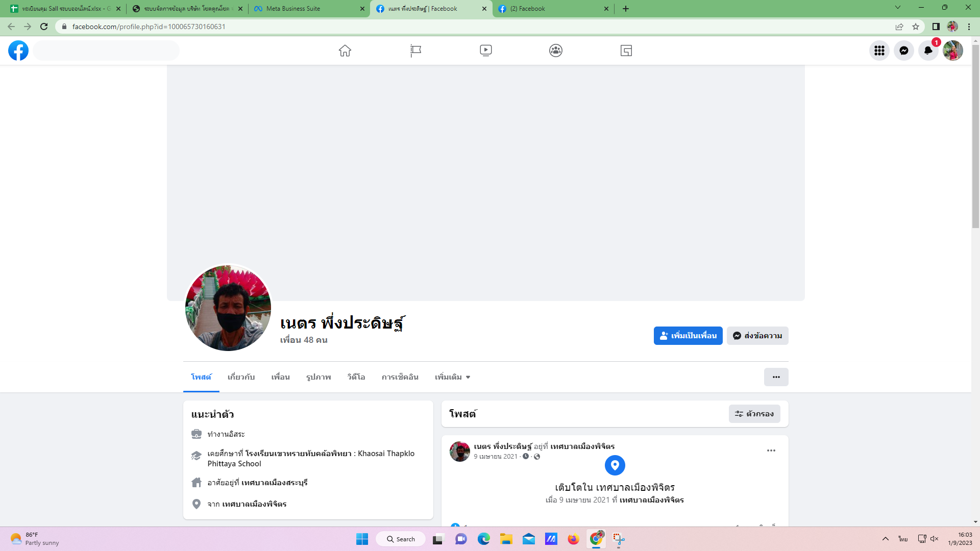Go to Facebook Home icon

345,51
